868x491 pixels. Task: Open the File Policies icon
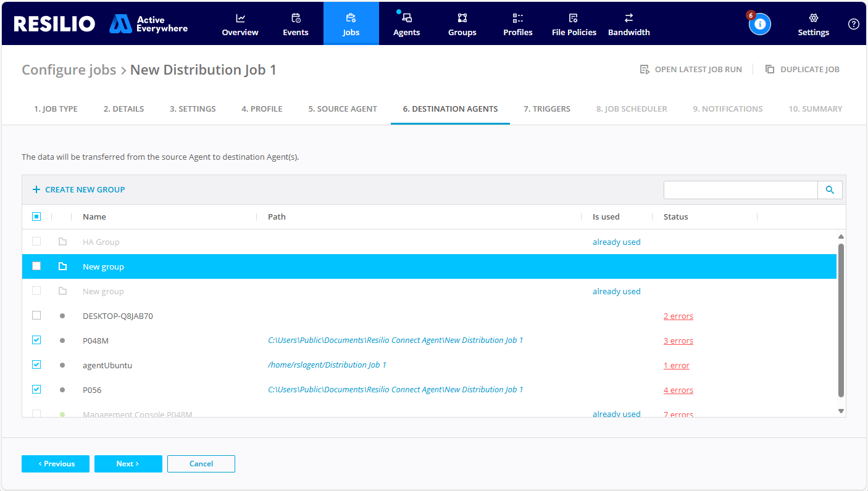pyautogui.click(x=574, y=18)
